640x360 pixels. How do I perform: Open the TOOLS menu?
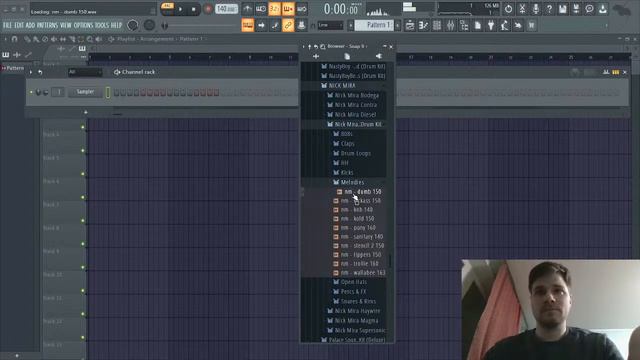(x=102, y=25)
